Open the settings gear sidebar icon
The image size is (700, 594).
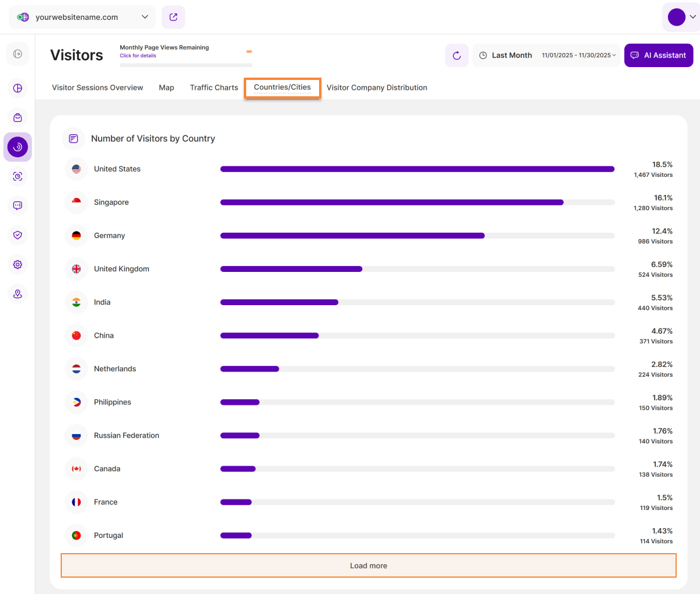click(17, 264)
